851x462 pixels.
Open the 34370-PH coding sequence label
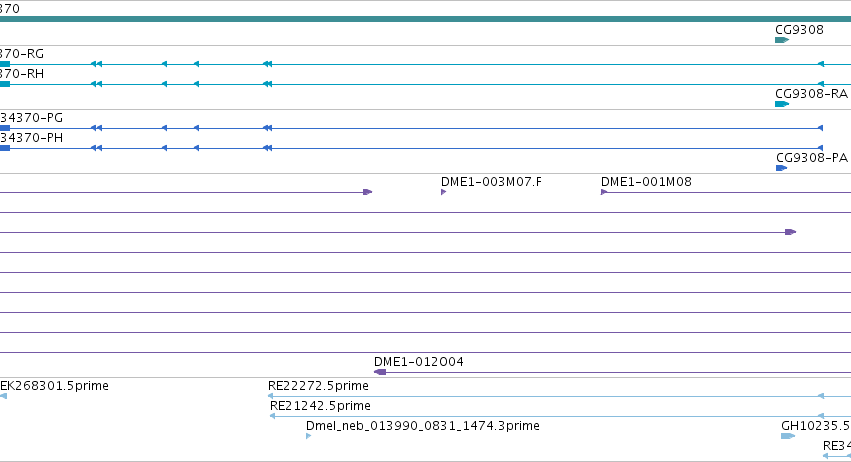[x=31, y=138]
